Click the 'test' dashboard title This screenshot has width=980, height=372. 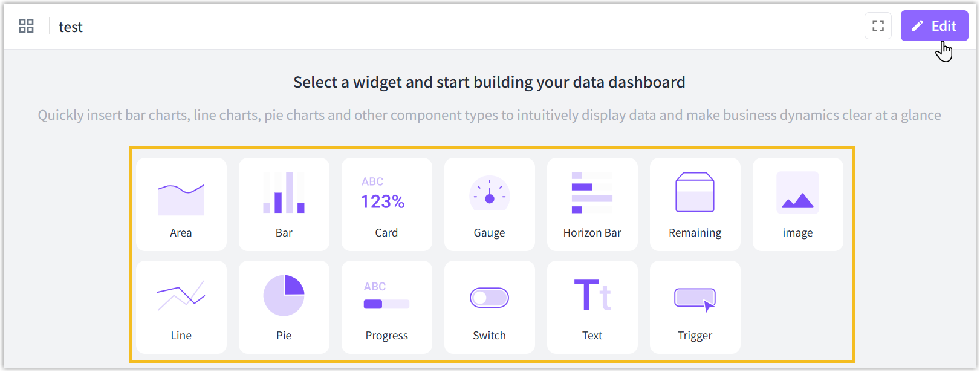(x=71, y=27)
